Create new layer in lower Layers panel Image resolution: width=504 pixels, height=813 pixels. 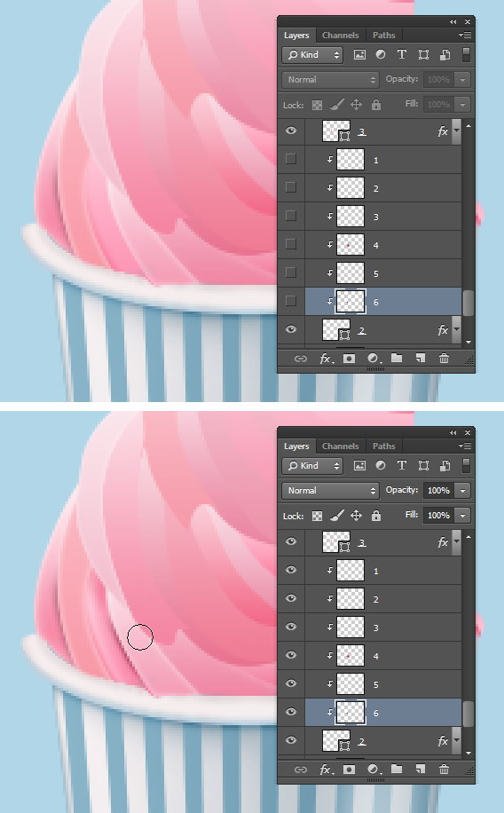point(420,769)
